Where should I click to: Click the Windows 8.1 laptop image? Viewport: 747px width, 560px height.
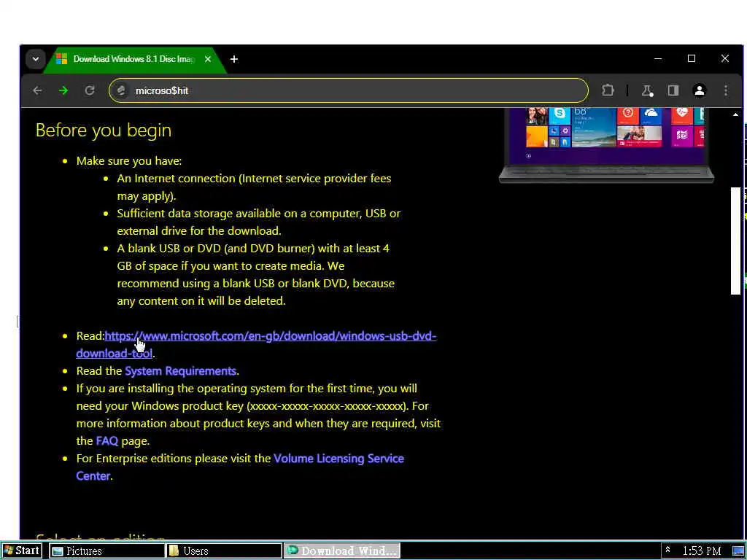tap(606, 145)
